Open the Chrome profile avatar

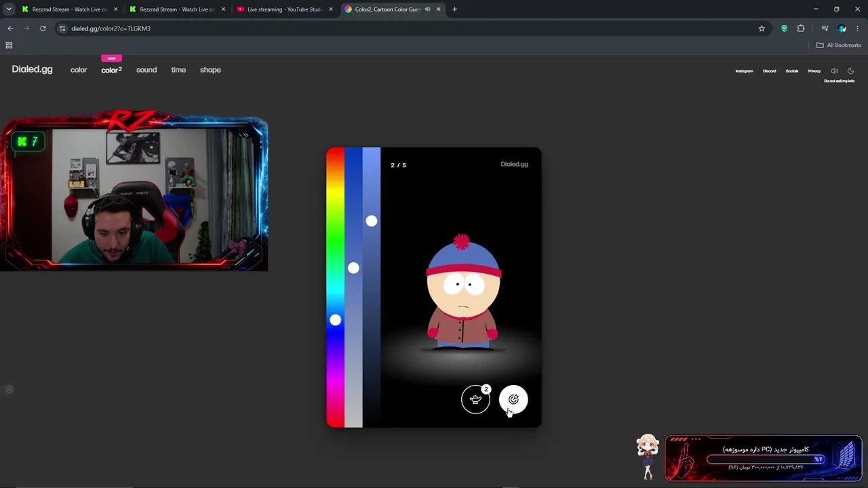[842, 28]
